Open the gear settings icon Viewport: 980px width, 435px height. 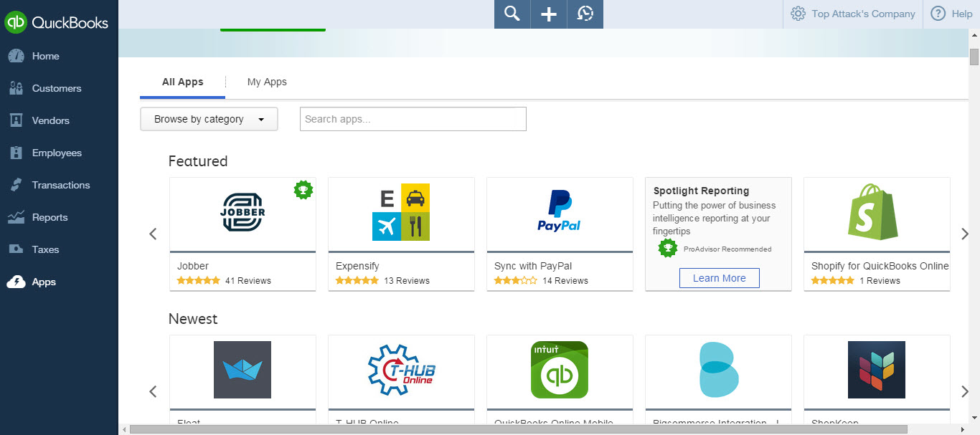(x=798, y=14)
